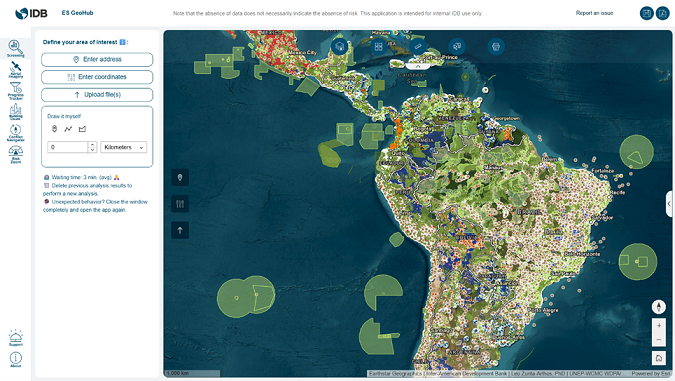Click the Enter coordinates button
Image resolution: width=675 pixels, height=381 pixels.
coord(97,77)
